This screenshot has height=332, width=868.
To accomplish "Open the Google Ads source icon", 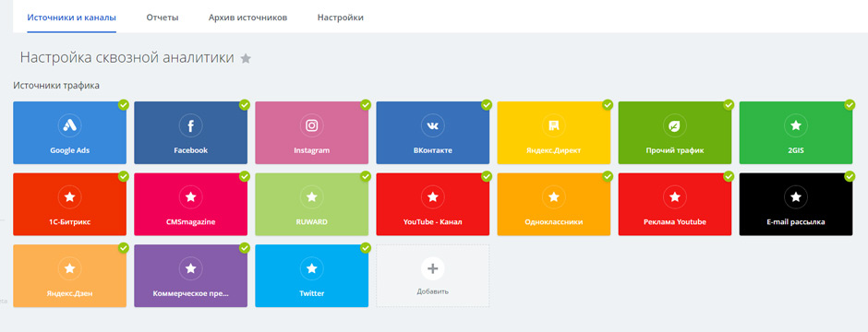I will point(70,126).
